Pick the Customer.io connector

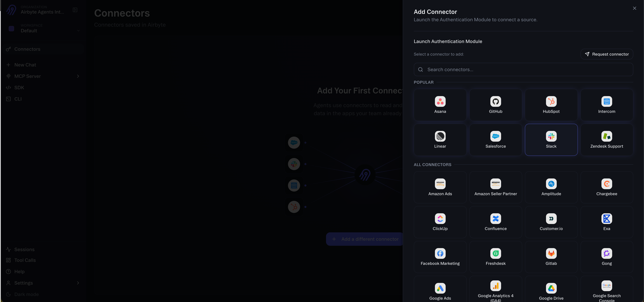(551, 222)
